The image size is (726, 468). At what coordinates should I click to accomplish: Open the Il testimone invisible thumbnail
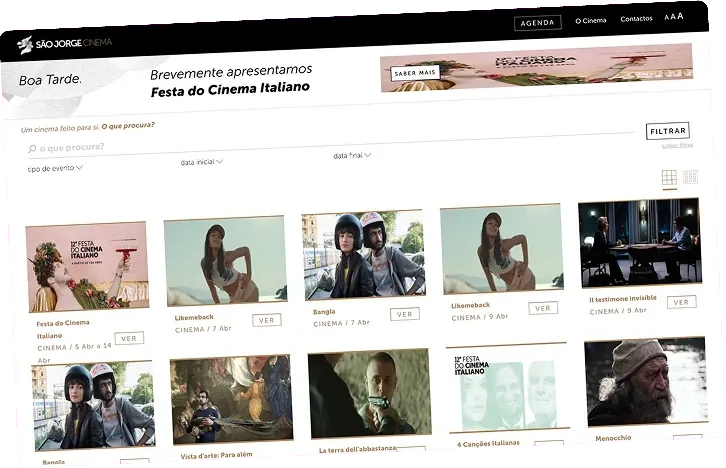point(640,243)
